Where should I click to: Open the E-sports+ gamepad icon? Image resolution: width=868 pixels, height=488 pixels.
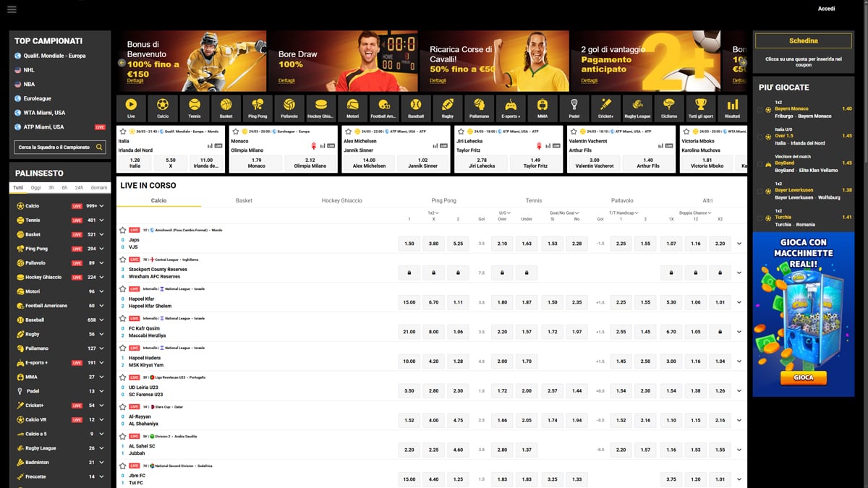click(511, 108)
